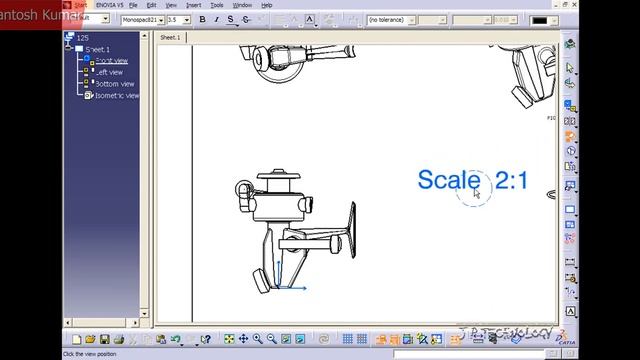Open file folder icon in bottom toolbar
Screen dimensions: 640x360
point(90,339)
